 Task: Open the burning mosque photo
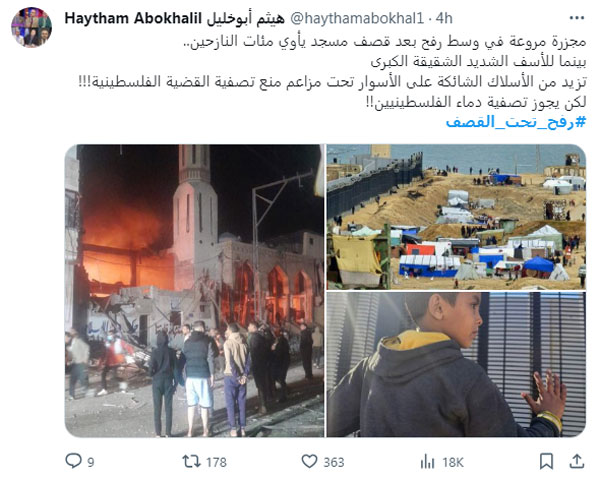194,291
